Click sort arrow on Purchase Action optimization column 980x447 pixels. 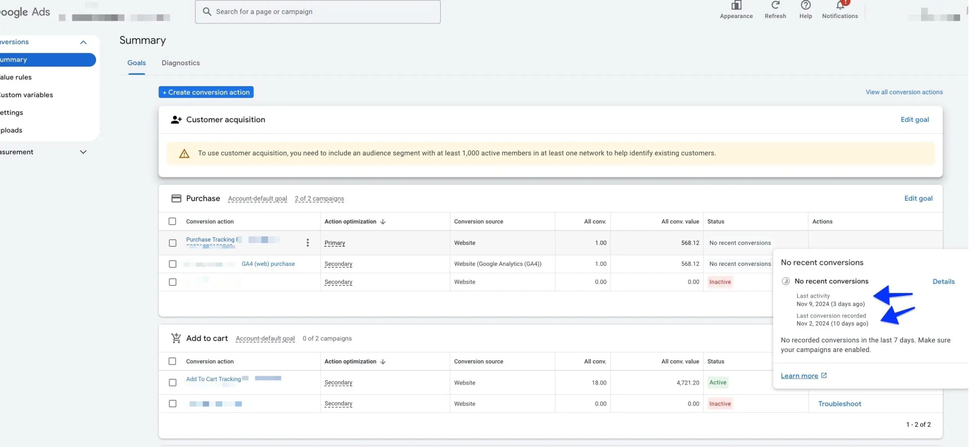click(x=383, y=222)
